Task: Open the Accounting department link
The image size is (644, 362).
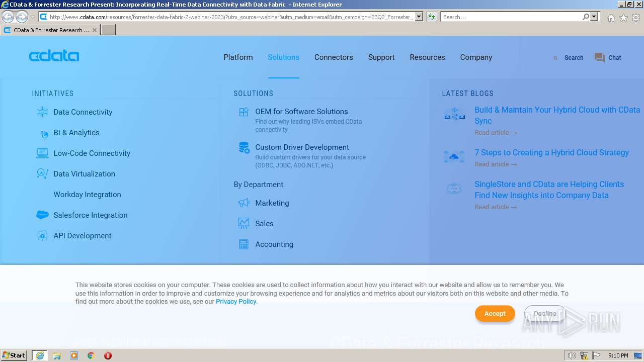Action: pyautogui.click(x=274, y=244)
